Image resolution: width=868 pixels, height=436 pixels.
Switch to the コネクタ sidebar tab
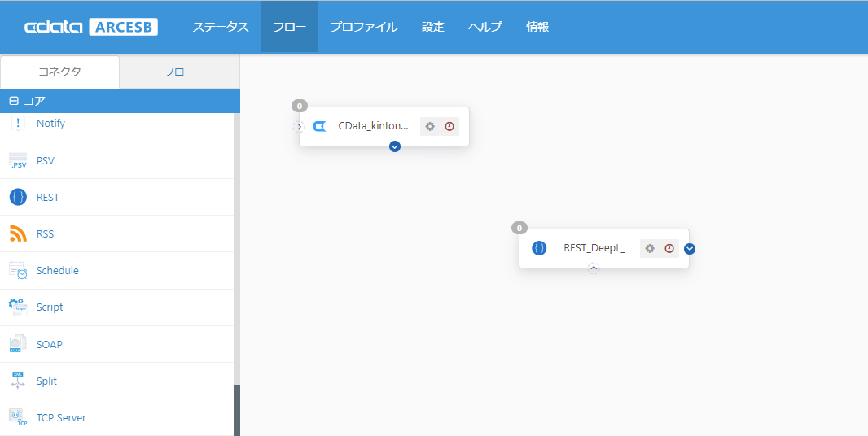pyautogui.click(x=59, y=72)
